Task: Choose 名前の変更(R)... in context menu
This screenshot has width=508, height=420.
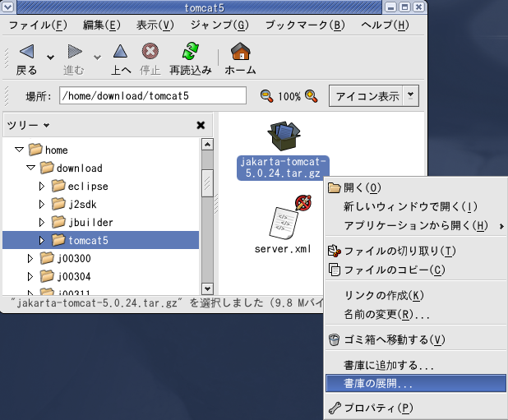Action: pyautogui.click(x=416, y=314)
